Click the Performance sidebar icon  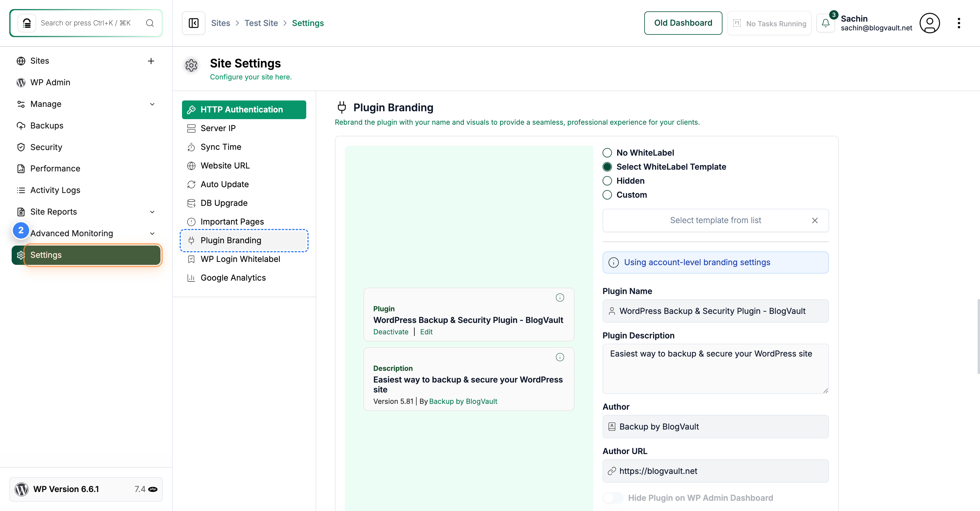coord(21,168)
